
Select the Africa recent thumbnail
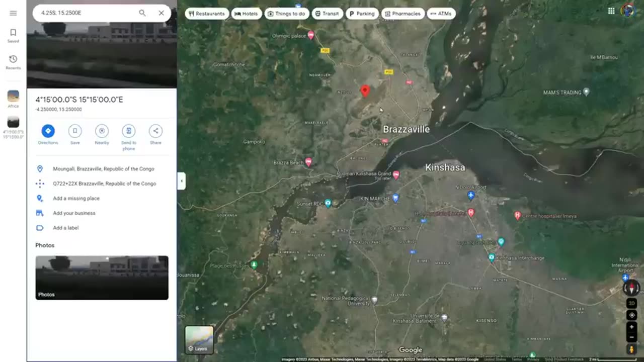[x=13, y=99]
